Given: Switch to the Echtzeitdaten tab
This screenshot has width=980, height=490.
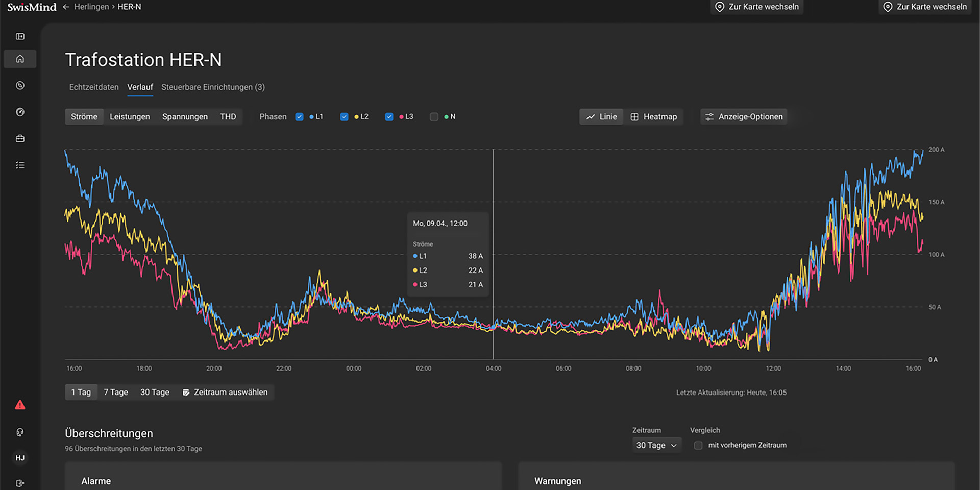Looking at the screenshot, I should point(94,87).
